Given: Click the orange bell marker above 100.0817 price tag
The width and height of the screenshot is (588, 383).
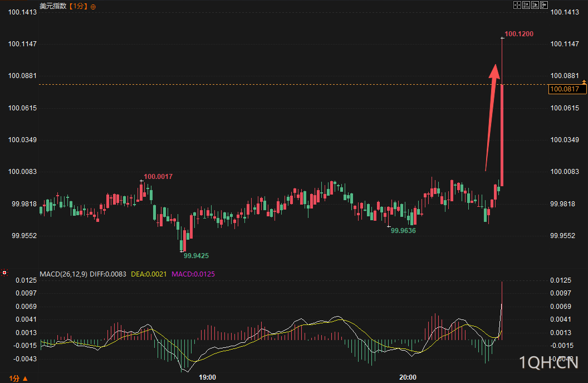Looking at the screenshot, I should point(584,82).
